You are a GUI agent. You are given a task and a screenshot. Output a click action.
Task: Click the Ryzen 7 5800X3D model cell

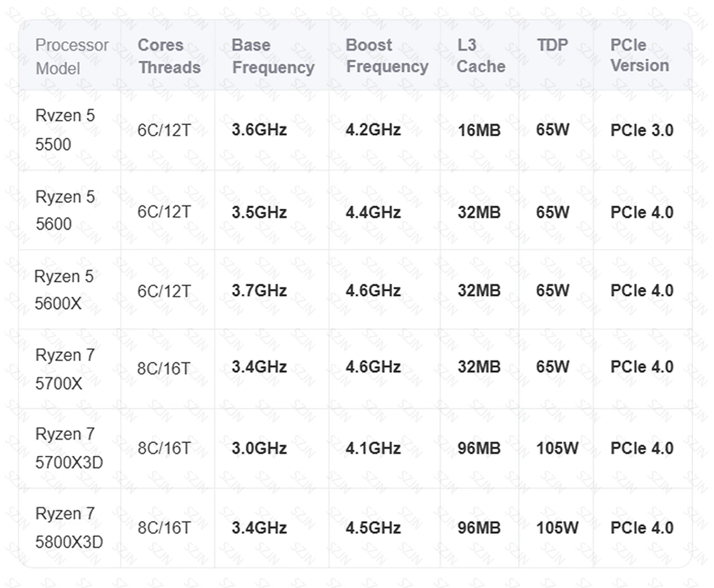point(69,528)
